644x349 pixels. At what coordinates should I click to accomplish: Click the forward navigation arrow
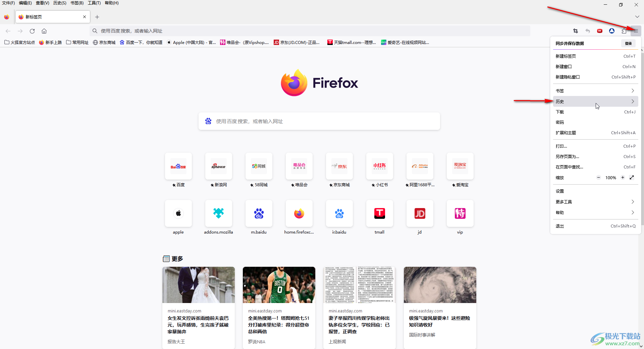tap(20, 31)
